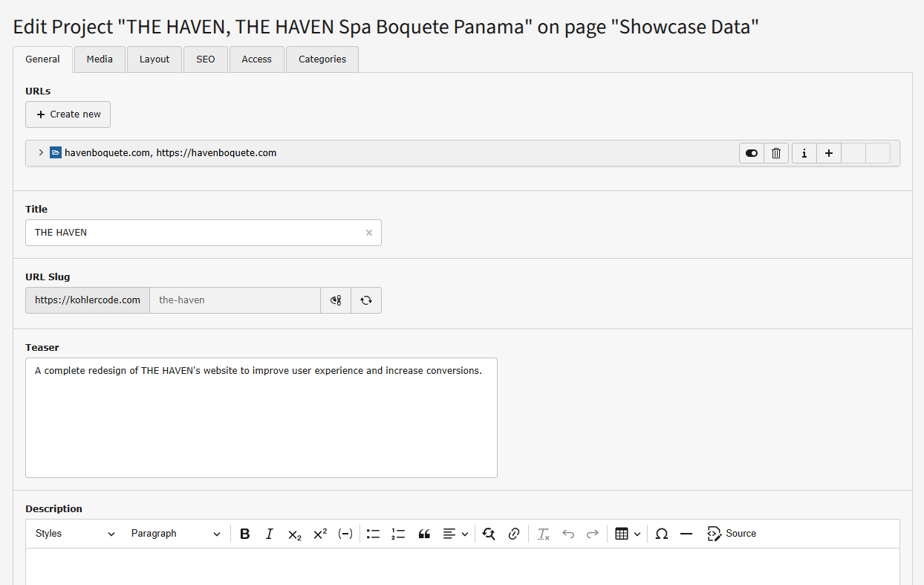This screenshot has height=585, width=924.
Task: Toggle bold formatting in Description editor
Action: (245, 534)
